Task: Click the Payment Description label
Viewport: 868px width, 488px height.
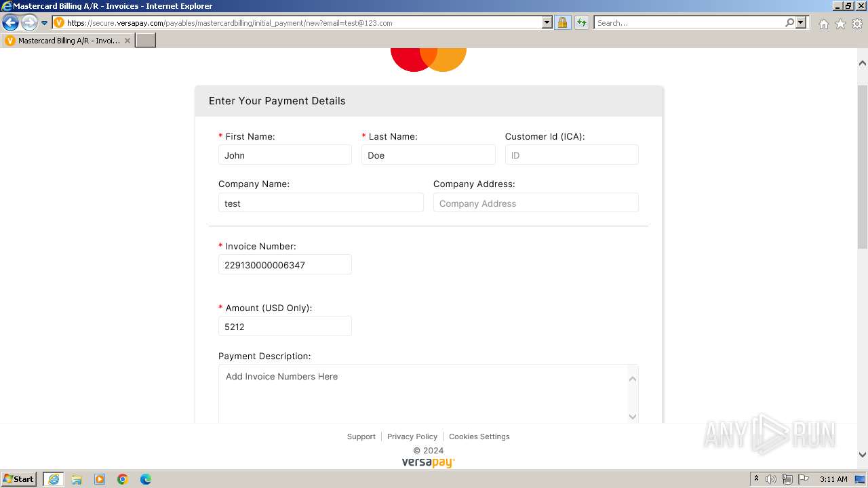Action: (x=264, y=356)
